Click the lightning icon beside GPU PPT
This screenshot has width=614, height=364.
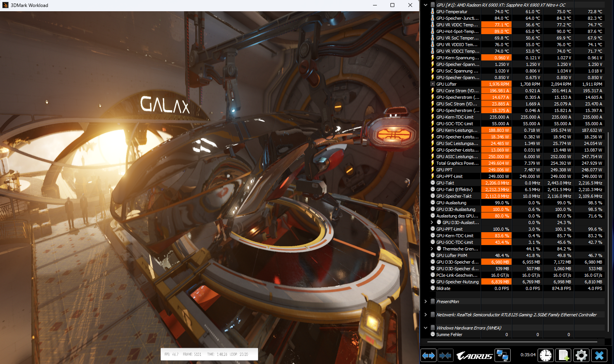pyautogui.click(x=432, y=170)
